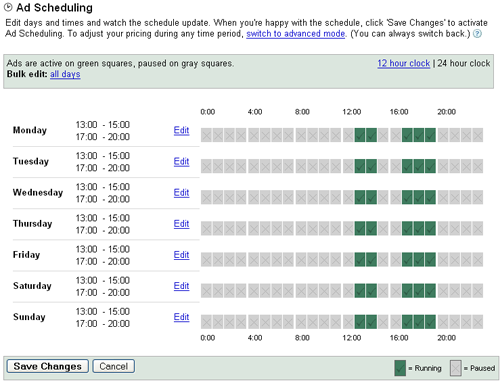Toggle Wednesday's 19:00 green square
This screenshot has width=500, height=383.
(430, 197)
